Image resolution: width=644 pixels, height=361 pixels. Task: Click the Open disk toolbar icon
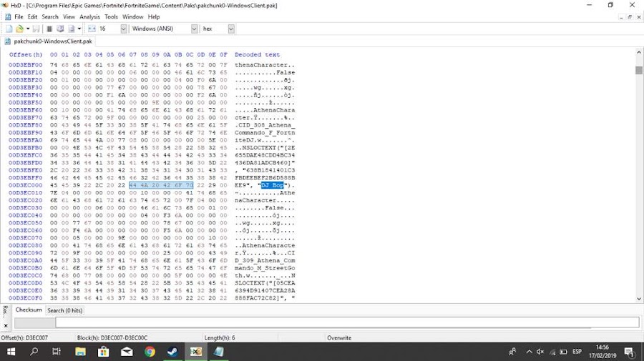60,29
